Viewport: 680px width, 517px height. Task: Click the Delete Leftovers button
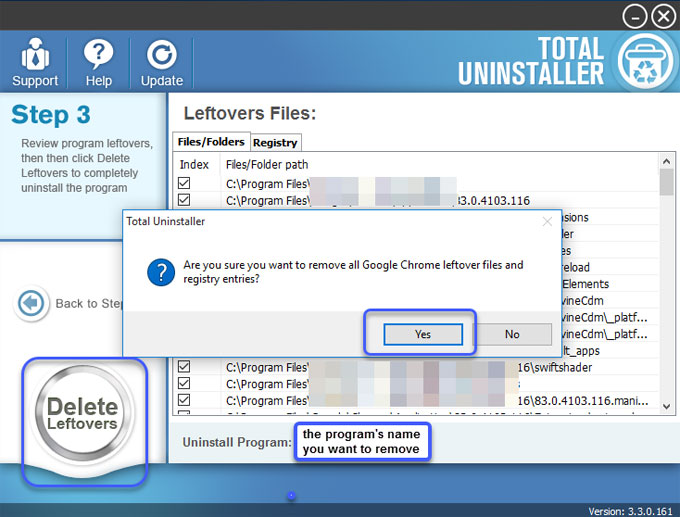pyautogui.click(x=83, y=413)
